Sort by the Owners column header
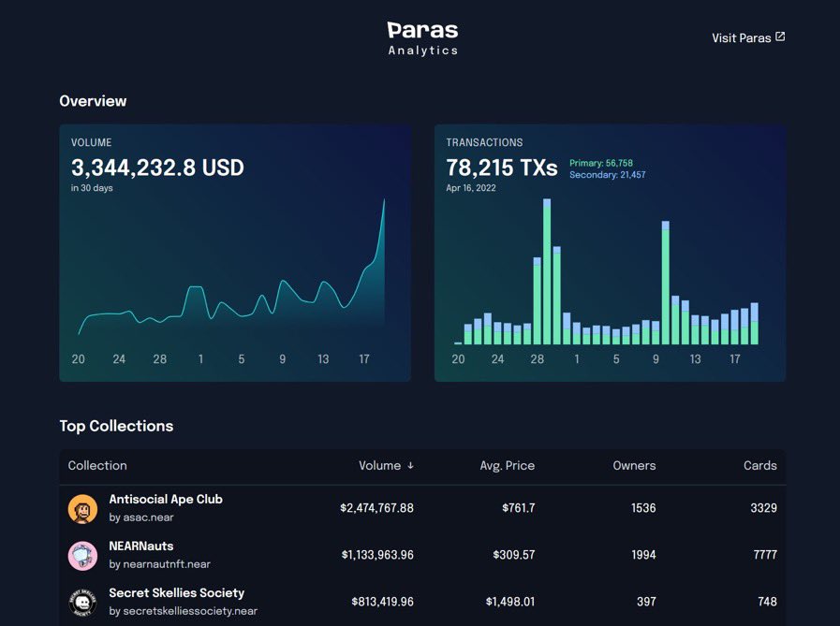Viewport: 840px width, 626px height. [634, 465]
